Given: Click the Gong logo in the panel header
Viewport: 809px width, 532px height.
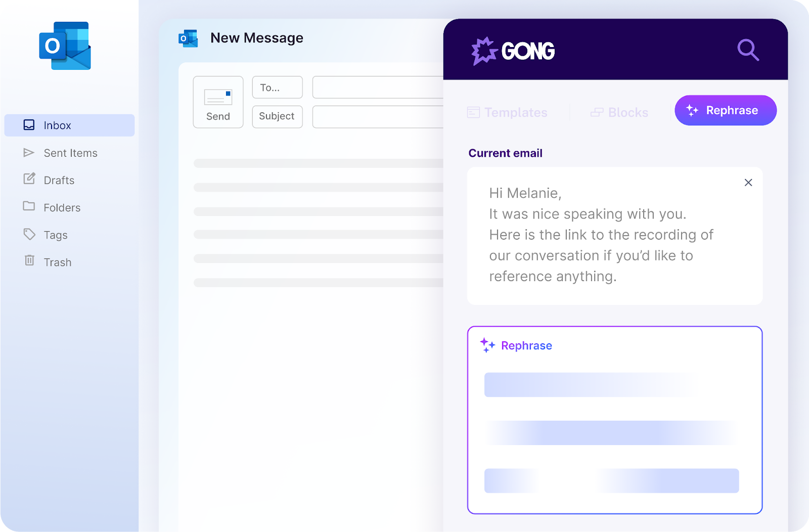Looking at the screenshot, I should [512, 50].
